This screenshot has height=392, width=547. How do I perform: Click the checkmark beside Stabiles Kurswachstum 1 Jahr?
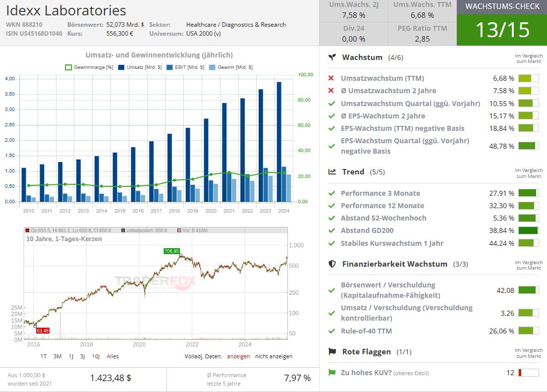click(332, 243)
